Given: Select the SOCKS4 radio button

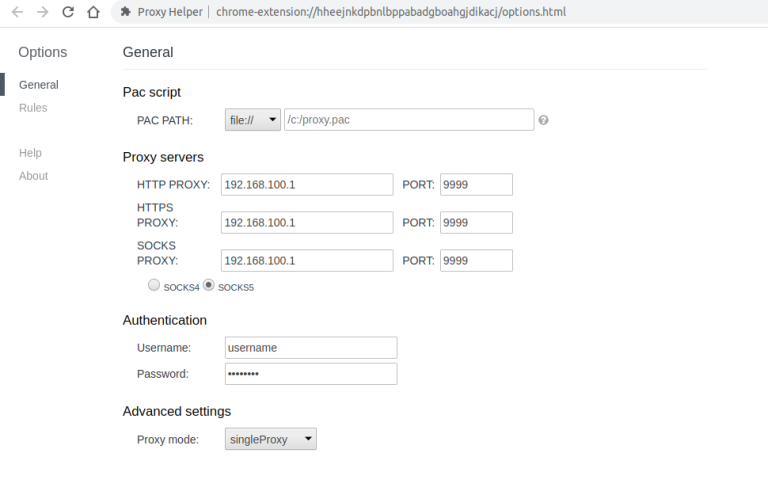Looking at the screenshot, I should pos(154,285).
